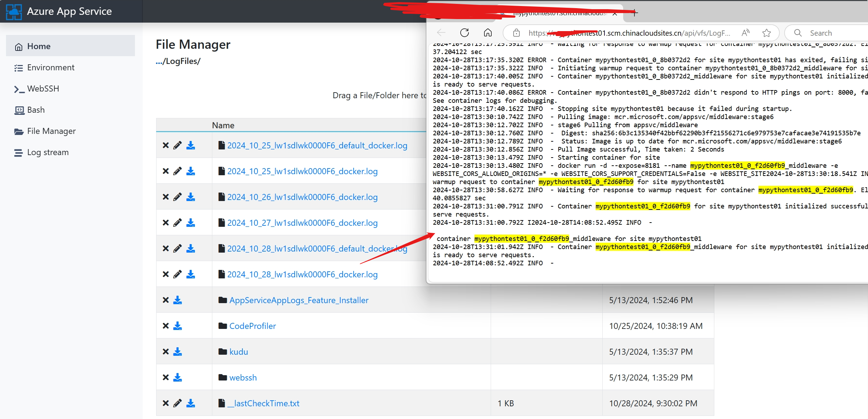Screen dimensions: 868x419
Task: Delete the kudu folder
Action: (x=165, y=352)
